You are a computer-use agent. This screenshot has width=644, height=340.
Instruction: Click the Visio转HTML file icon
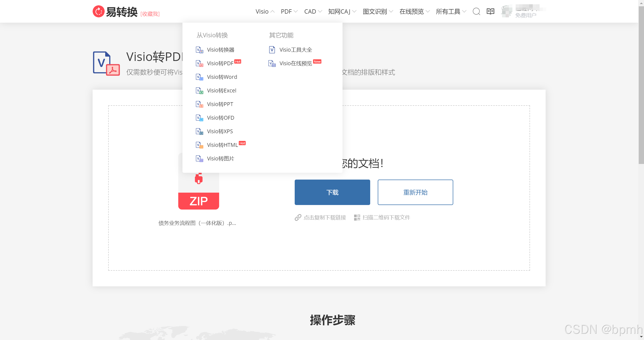[x=199, y=145]
